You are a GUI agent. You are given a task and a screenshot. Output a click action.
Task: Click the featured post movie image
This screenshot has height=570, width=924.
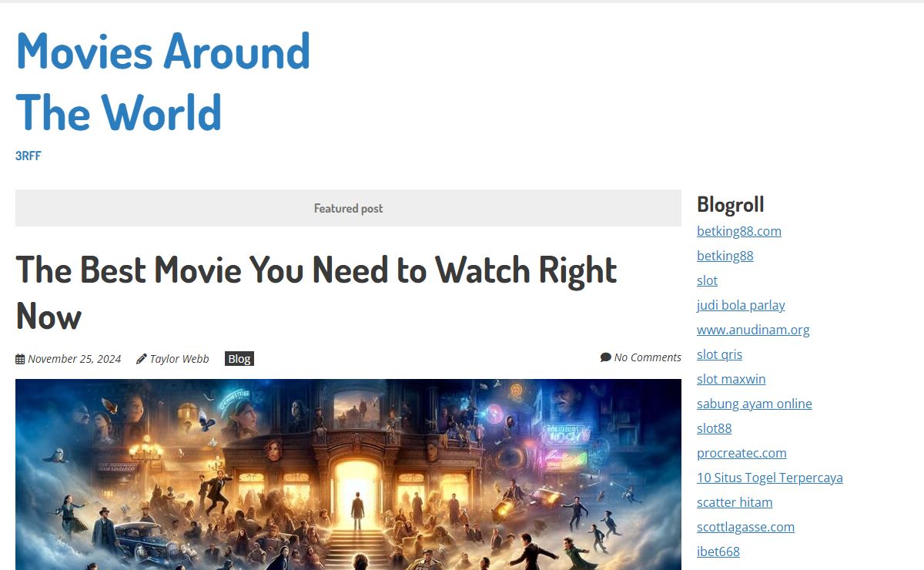[348, 474]
